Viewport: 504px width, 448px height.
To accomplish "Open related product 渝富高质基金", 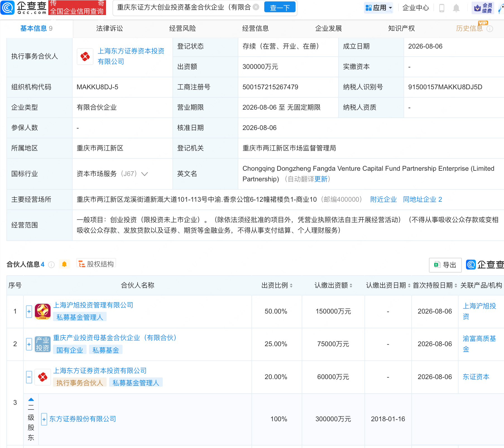I will [479, 344].
